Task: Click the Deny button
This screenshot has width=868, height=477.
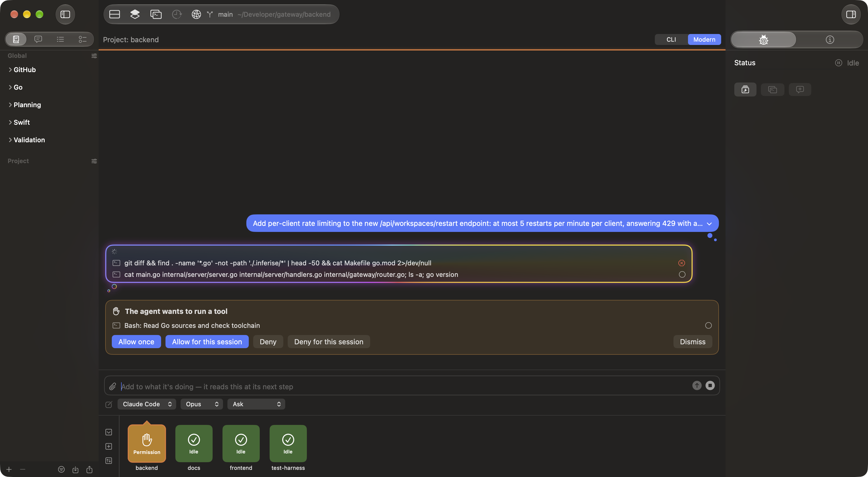Action: click(268, 342)
